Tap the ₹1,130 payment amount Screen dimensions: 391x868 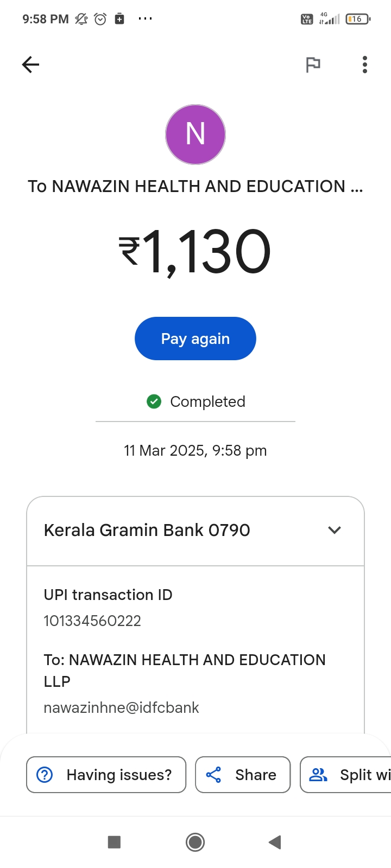pos(195,252)
